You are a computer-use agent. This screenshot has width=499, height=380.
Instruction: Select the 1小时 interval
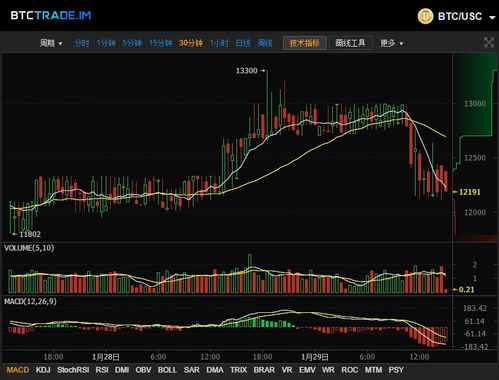pos(219,43)
